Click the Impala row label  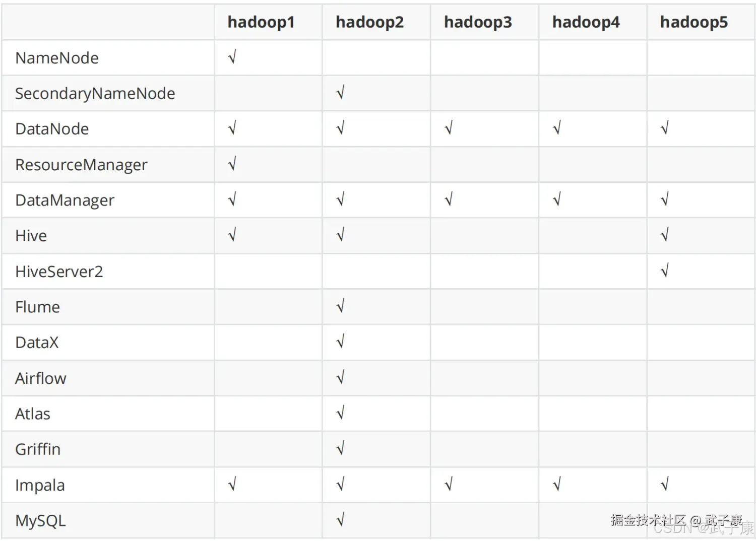40,485
